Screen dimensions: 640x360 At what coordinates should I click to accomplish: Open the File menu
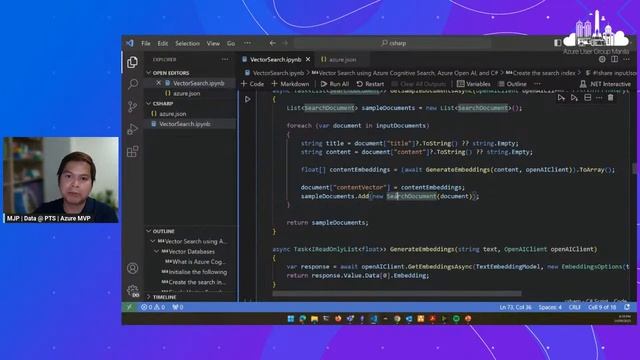(x=146, y=43)
